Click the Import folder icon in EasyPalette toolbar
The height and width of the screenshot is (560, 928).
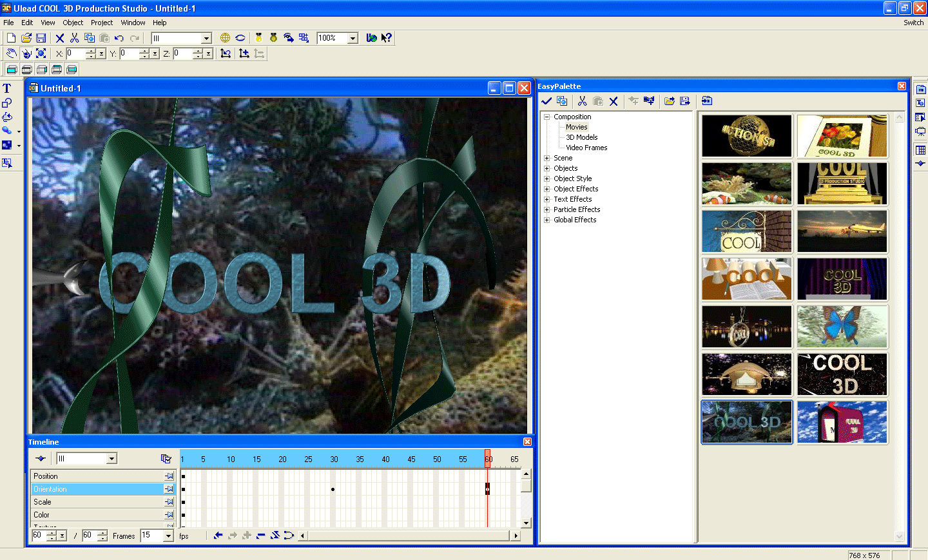pyautogui.click(x=670, y=101)
